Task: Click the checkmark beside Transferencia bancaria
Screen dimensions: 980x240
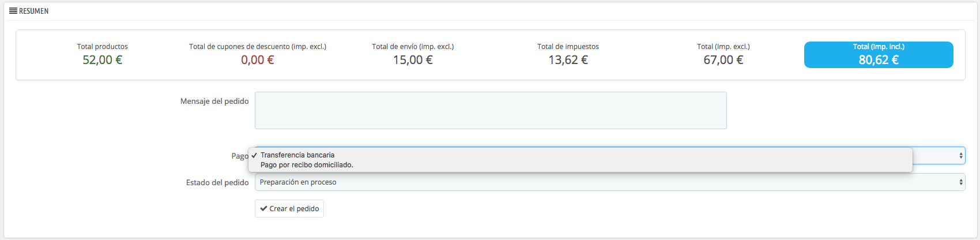Action: click(254, 155)
